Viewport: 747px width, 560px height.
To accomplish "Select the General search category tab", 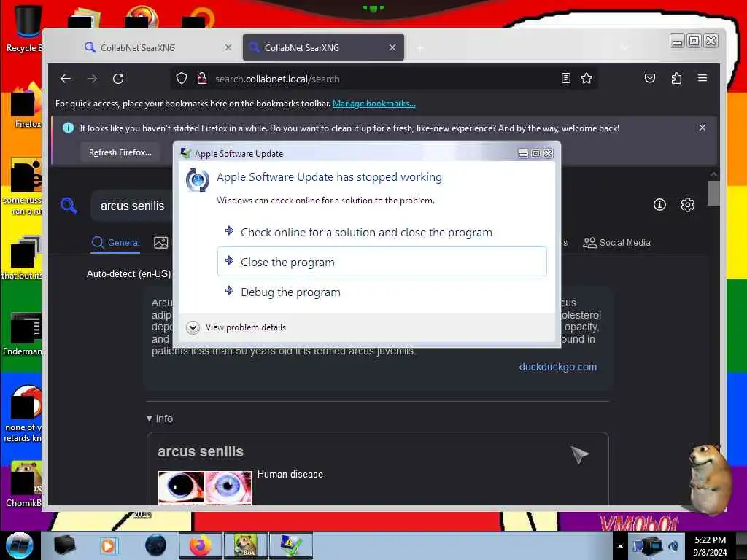I will point(116,242).
